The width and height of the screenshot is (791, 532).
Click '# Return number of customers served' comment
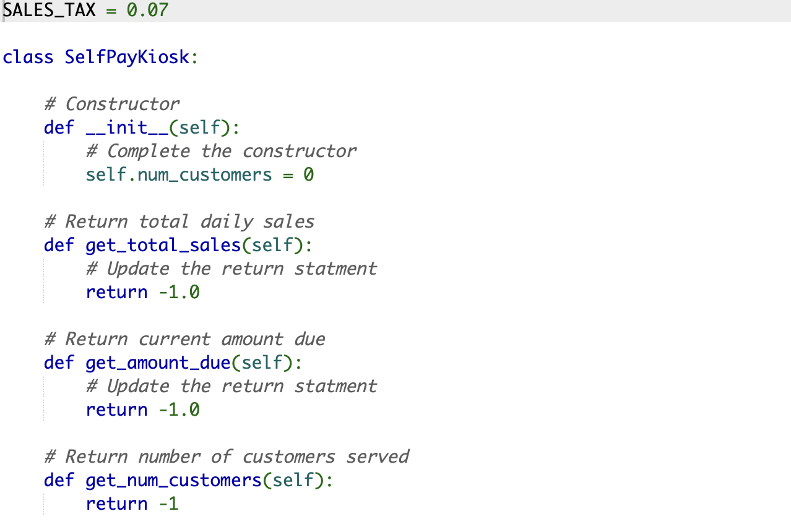tap(227, 457)
